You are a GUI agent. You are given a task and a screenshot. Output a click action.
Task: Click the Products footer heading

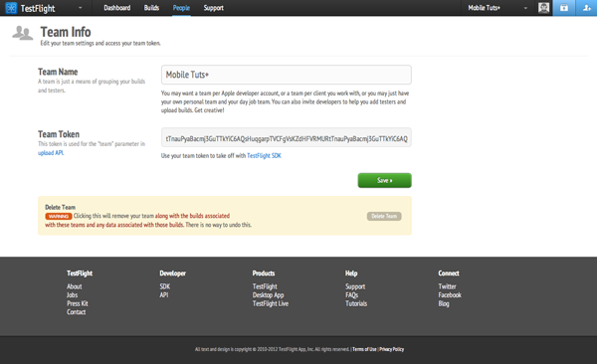pos(264,273)
